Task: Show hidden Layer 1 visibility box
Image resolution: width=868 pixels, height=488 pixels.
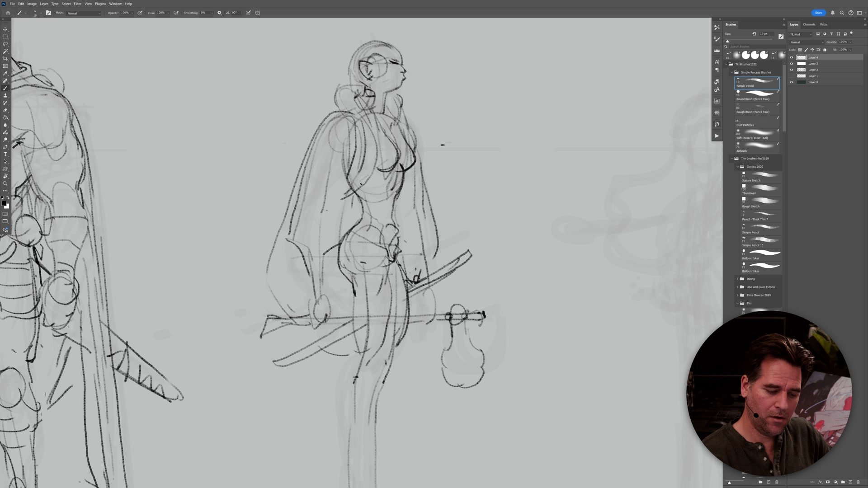Action: (792, 76)
